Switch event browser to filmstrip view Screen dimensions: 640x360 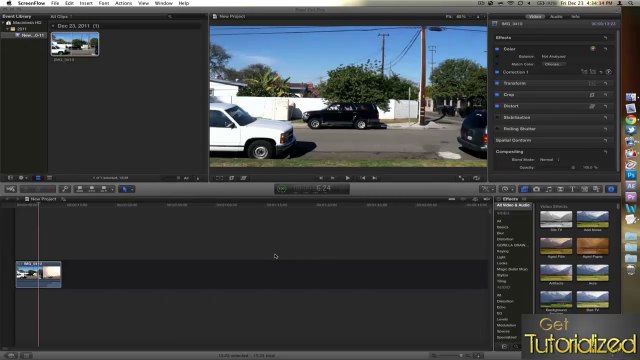(38, 178)
